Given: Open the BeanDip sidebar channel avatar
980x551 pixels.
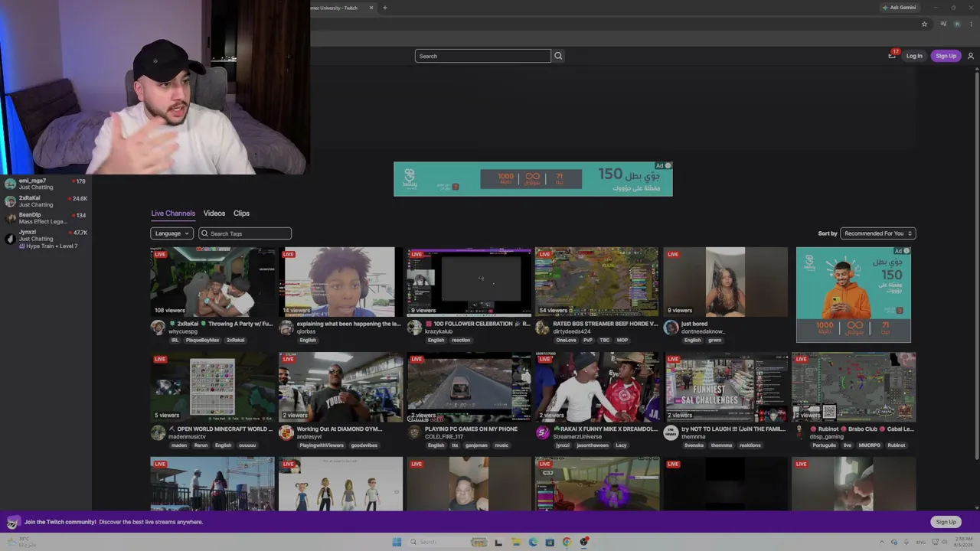Looking at the screenshot, I should coord(10,218).
